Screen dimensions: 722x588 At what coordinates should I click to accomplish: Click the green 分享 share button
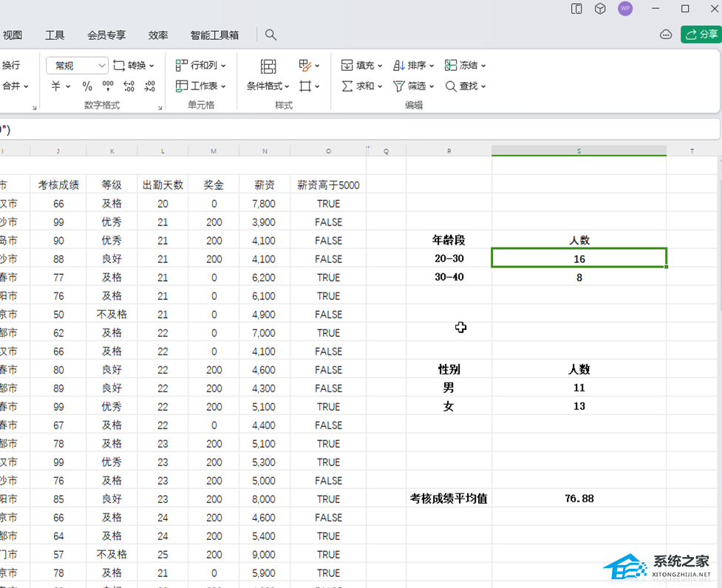701,35
